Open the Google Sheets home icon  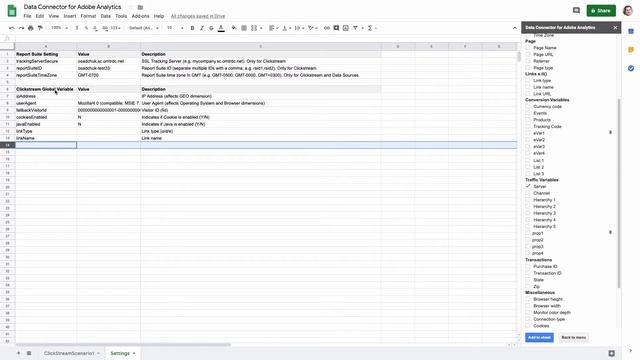click(x=12, y=11)
